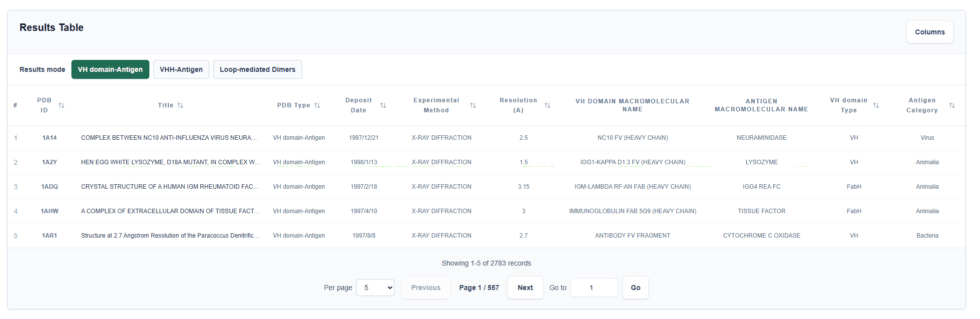Click IMMUNOGLOBULIN FAB 5G9 (HEAVY CHAIN) cell
Viewport: 980px width, 319px height.
[x=632, y=211]
